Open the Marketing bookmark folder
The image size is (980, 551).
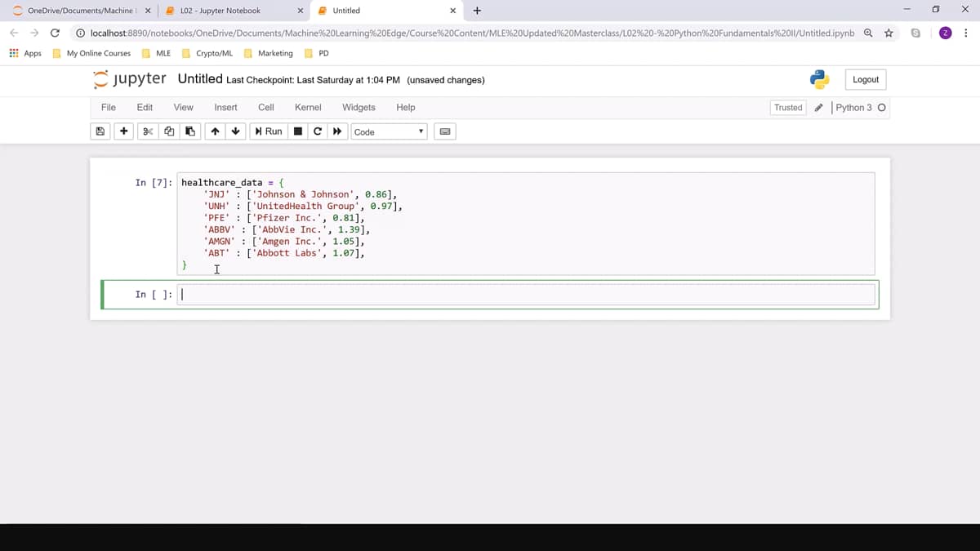point(269,53)
